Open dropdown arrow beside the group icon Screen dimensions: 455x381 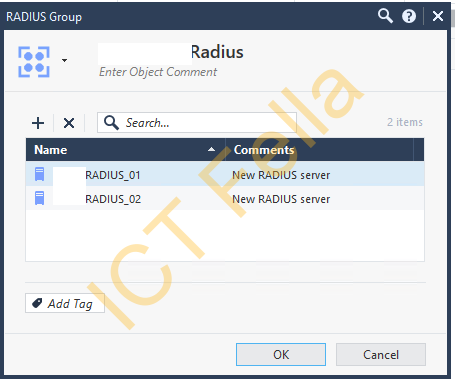coord(64,60)
